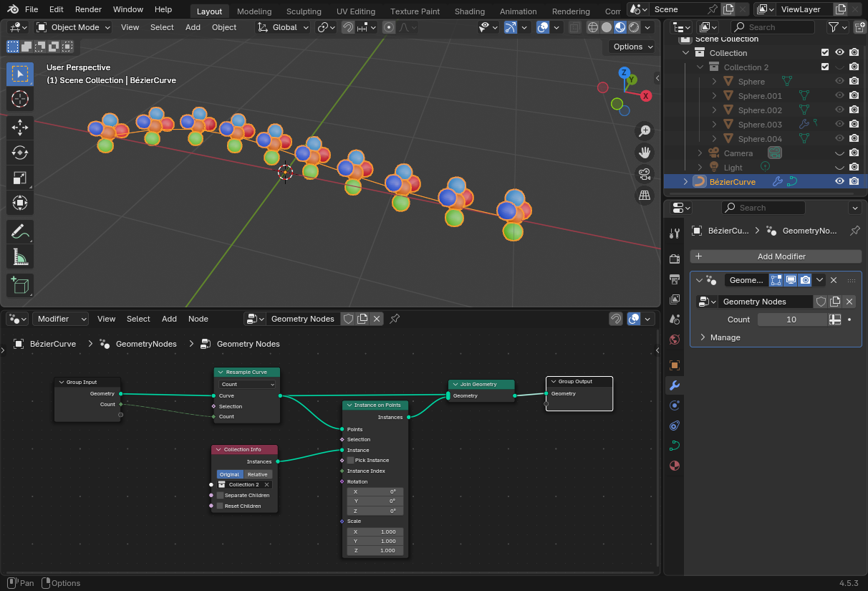Open the node editor Node menu
The height and width of the screenshot is (591, 868).
[198, 319]
